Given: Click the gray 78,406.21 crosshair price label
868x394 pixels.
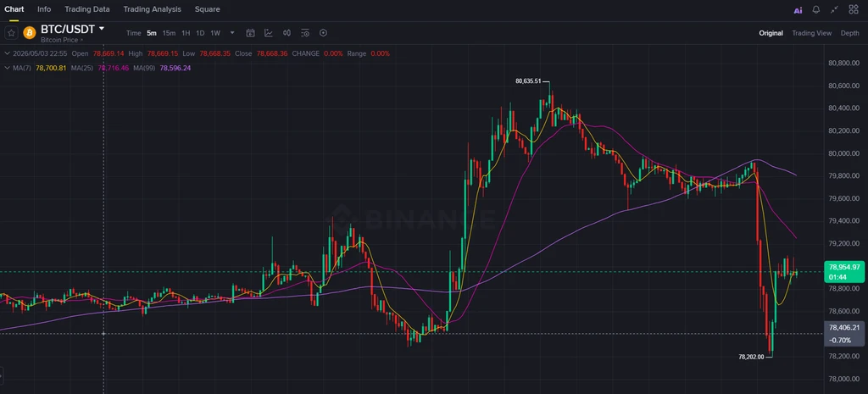Looking at the screenshot, I should (x=843, y=327).
